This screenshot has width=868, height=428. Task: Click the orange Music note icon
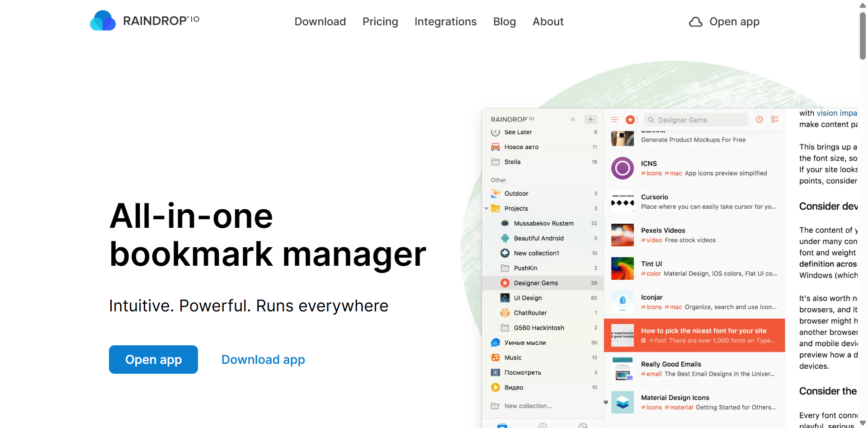(495, 357)
